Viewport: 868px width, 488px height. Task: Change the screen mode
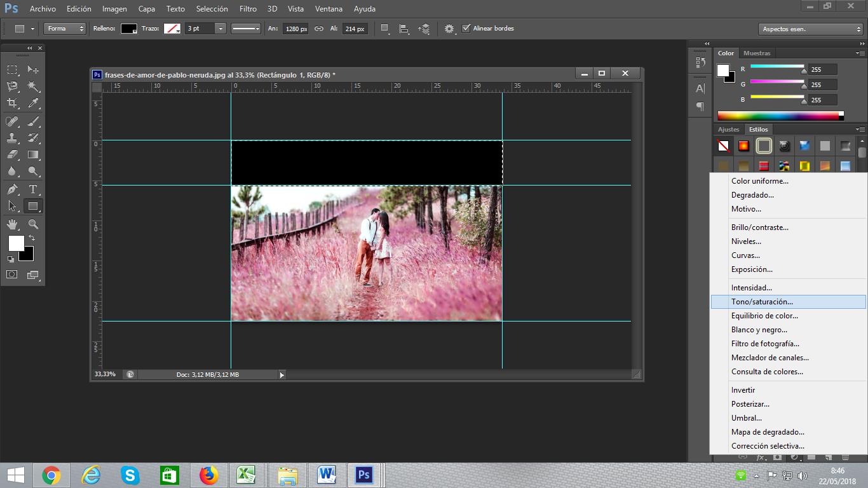tap(33, 274)
